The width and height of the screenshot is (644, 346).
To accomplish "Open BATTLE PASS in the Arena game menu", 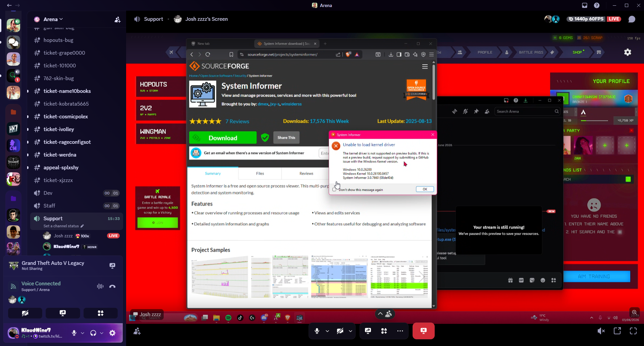I will point(531,52).
